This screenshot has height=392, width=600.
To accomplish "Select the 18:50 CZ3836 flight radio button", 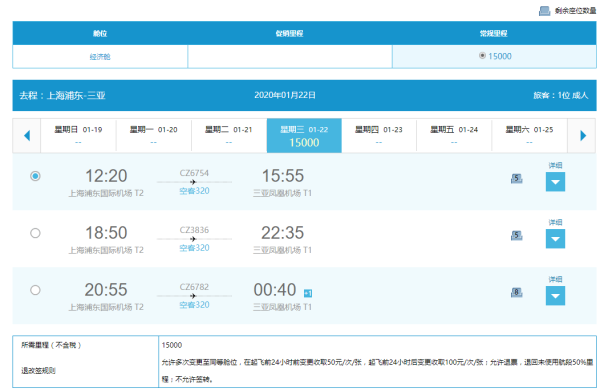I will point(35,233).
